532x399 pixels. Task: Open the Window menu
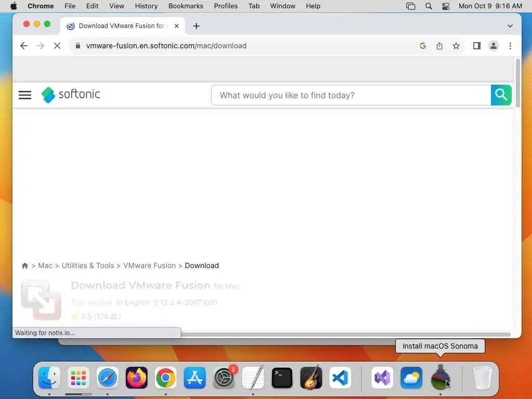283,6
